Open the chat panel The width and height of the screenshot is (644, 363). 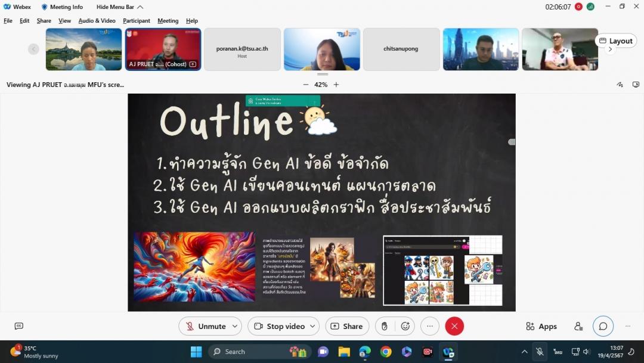point(603,326)
